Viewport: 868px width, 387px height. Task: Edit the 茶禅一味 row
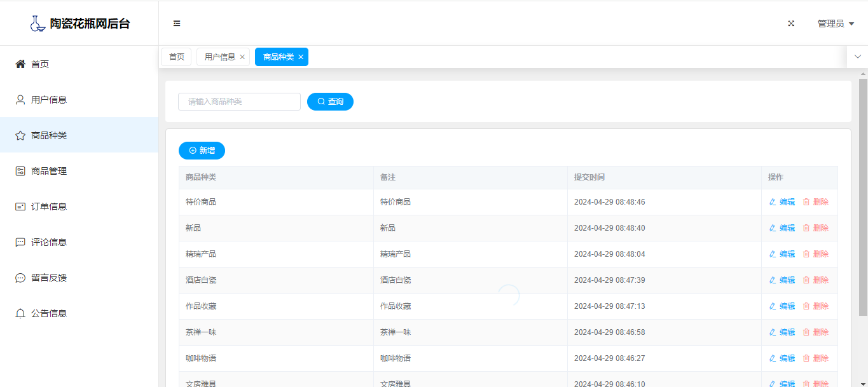[782, 332]
